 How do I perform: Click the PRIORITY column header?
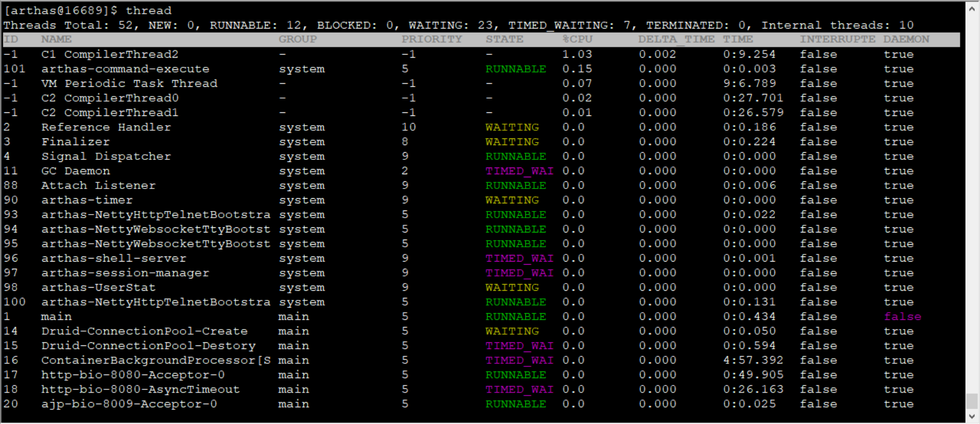[x=432, y=39]
